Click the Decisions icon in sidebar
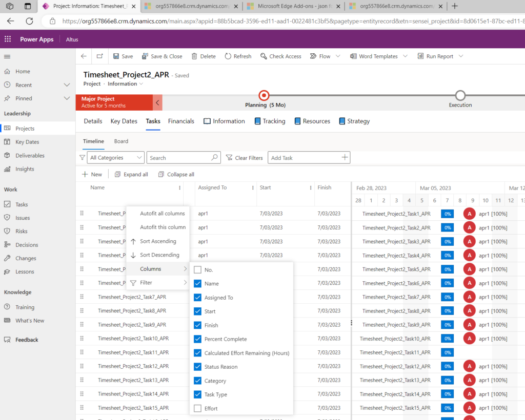This screenshot has width=525, height=420. coord(7,245)
